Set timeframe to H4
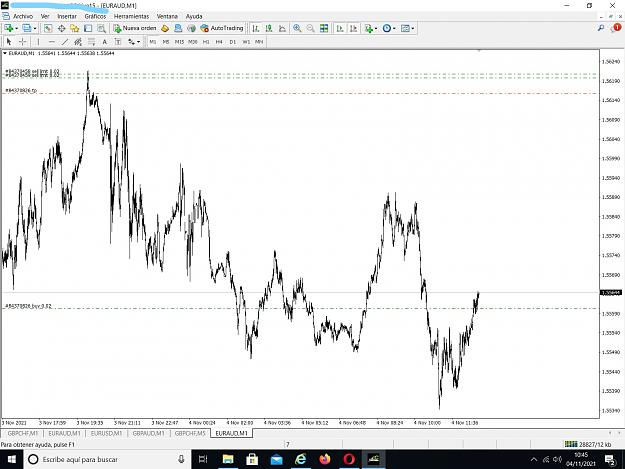 (219, 41)
